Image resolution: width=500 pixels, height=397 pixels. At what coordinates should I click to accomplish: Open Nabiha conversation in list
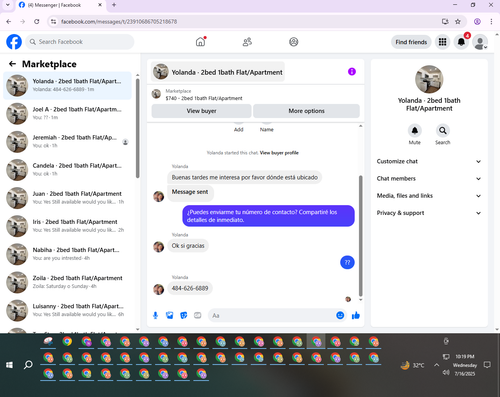[68, 254]
